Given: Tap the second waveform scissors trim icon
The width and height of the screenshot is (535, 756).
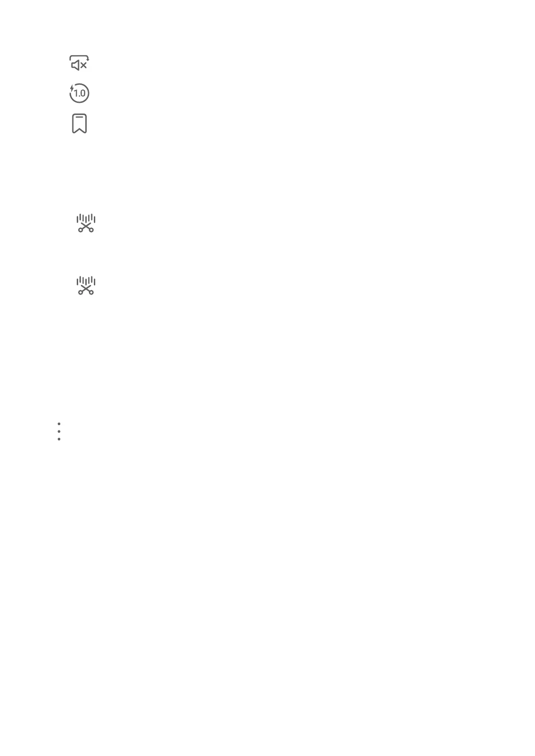Looking at the screenshot, I should point(86,286).
